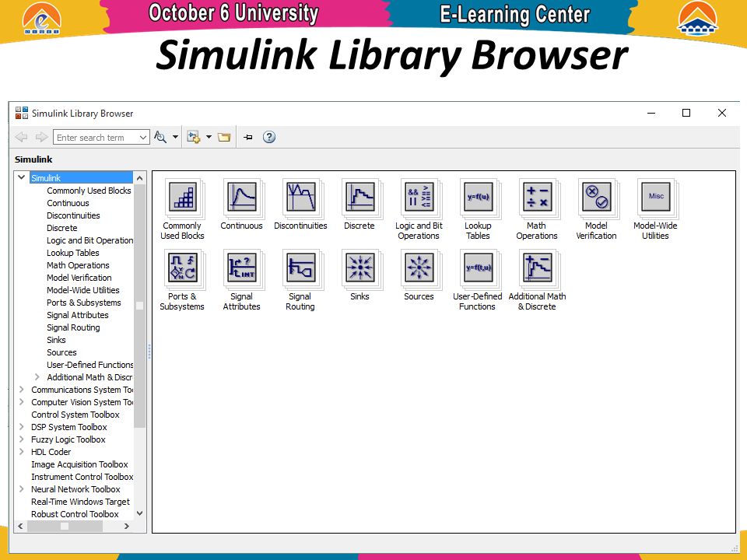Select Control System Toolbox in tree

click(x=75, y=415)
